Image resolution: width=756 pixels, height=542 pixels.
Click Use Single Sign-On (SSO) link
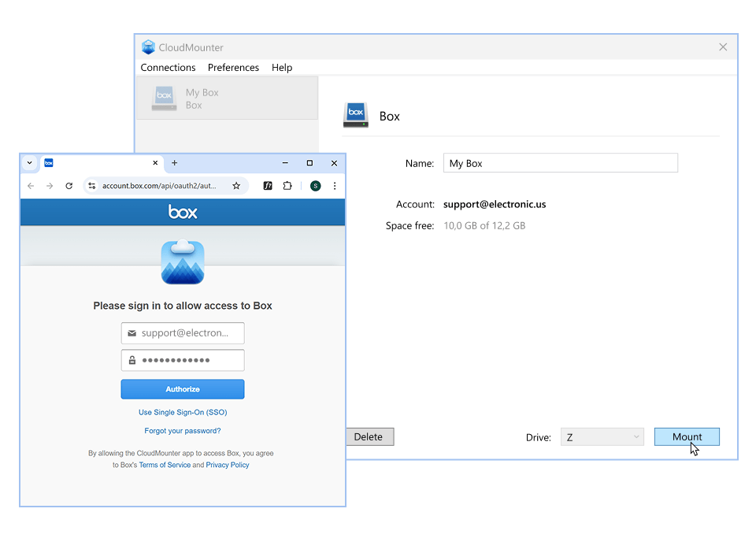tap(183, 412)
